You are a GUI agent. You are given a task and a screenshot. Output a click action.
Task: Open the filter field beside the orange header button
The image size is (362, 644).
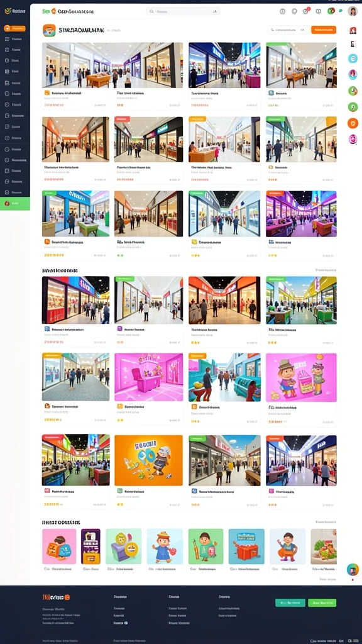[x=288, y=30]
